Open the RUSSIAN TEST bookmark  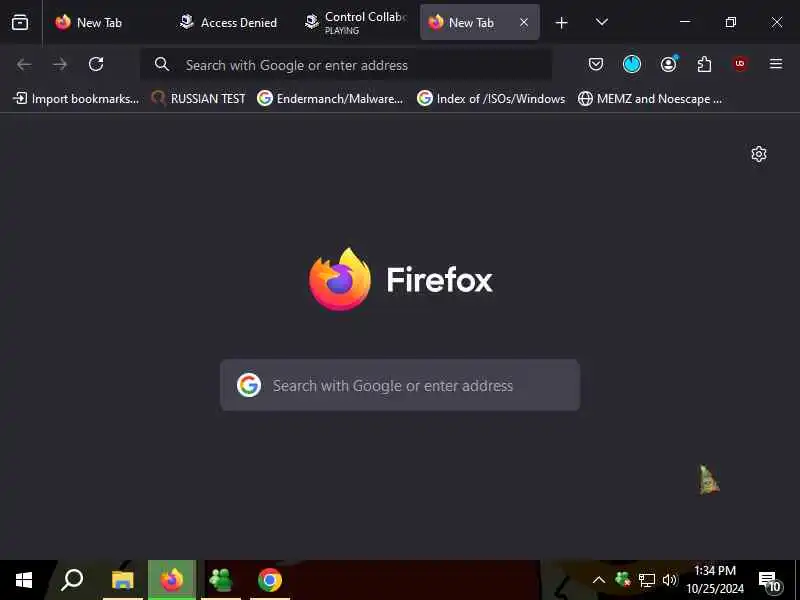[199, 98]
